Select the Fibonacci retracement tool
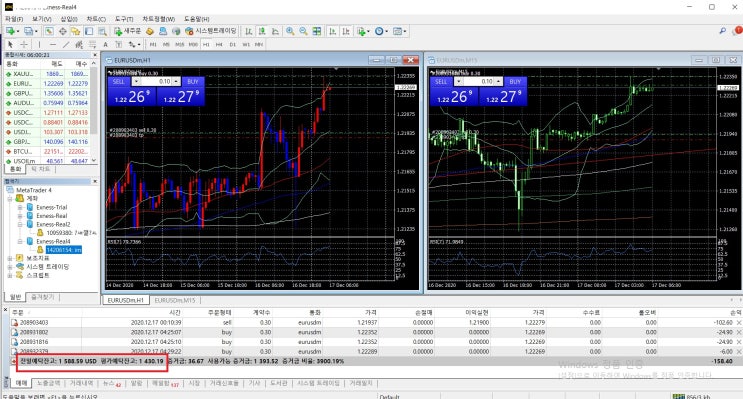The height and width of the screenshot is (399, 743). point(92,44)
